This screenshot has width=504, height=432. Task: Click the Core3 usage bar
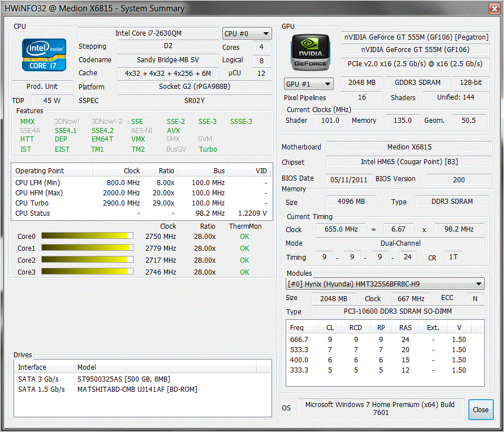pyautogui.click(x=87, y=272)
